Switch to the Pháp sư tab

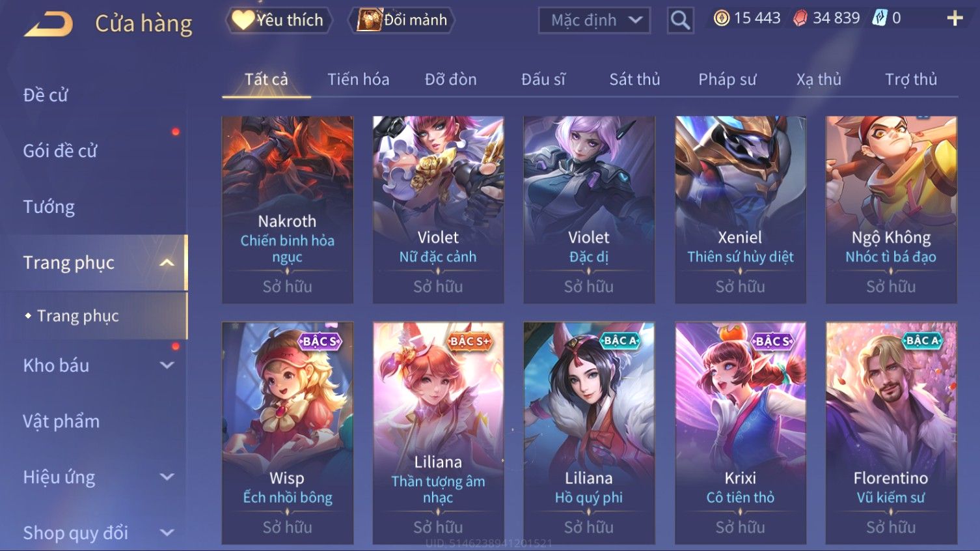(x=728, y=79)
